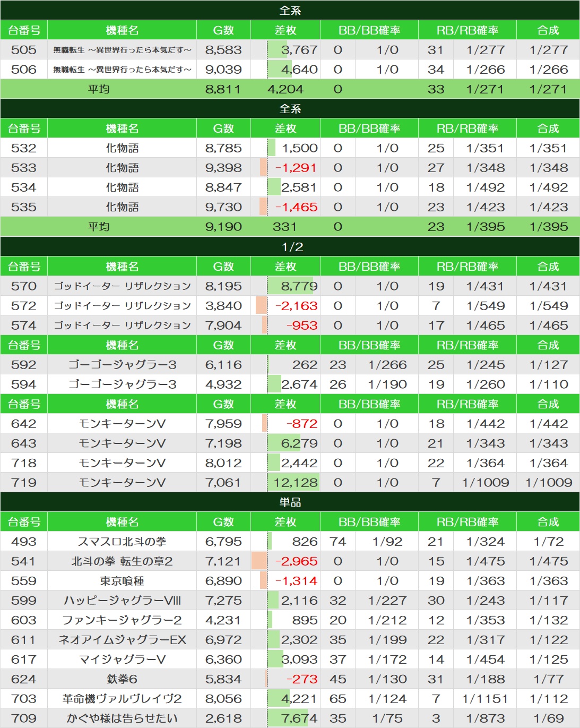
Task: Click the red -2,965 value in row 541
Action: tap(296, 561)
